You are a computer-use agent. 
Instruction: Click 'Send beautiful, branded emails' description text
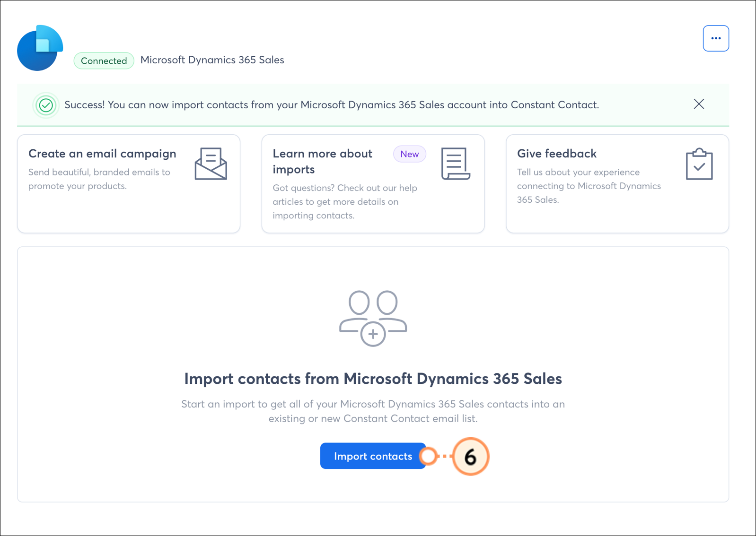99,179
